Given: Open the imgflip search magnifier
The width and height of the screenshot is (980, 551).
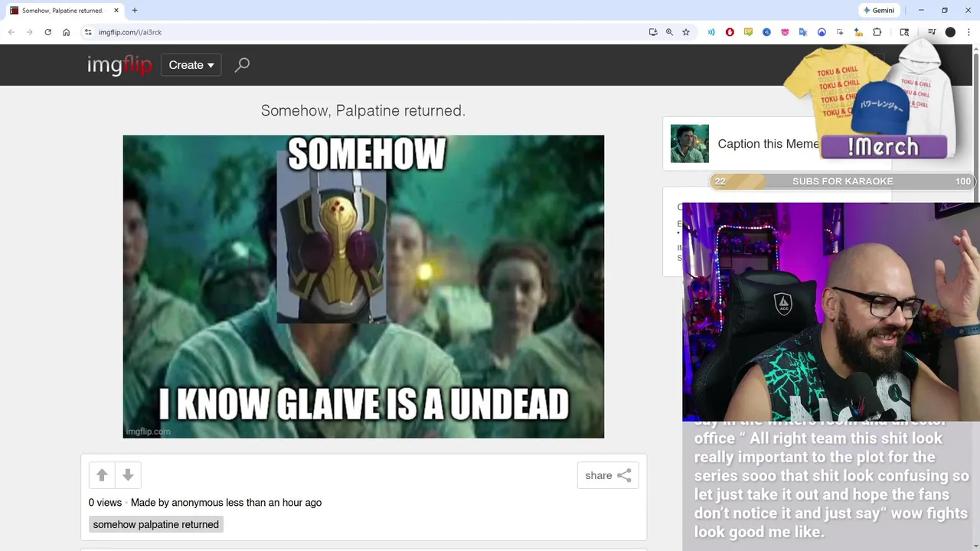Looking at the screenshot, I should [x=242, y=65].
